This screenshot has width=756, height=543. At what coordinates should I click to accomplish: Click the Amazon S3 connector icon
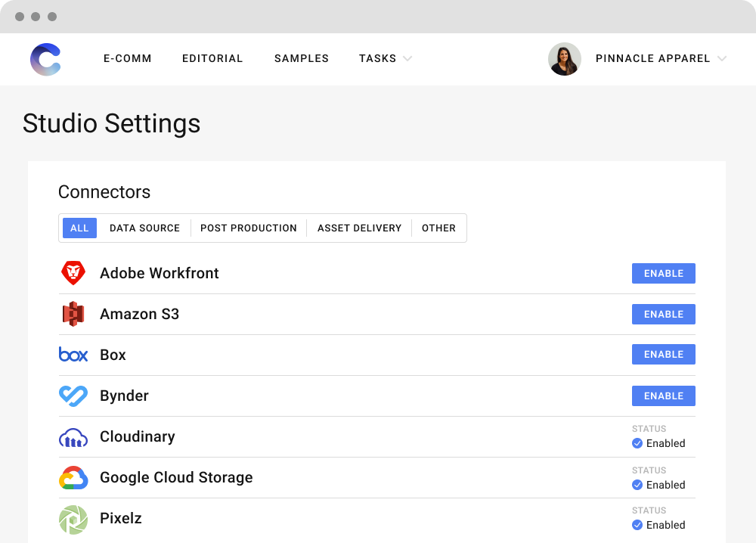(73, 314)
